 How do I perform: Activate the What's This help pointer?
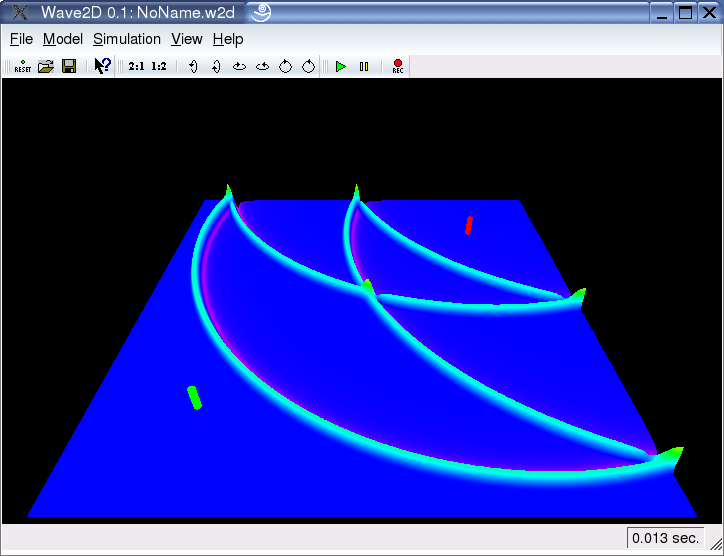102,66
